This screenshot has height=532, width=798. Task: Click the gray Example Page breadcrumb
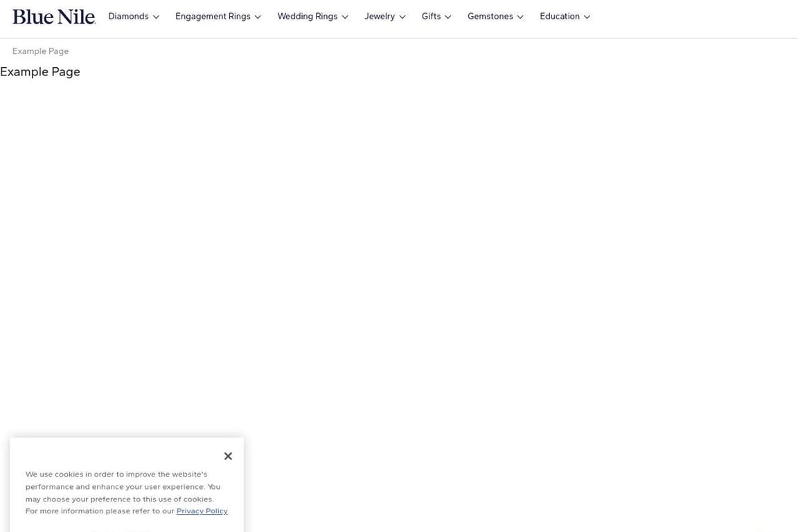tap(40, 51)
